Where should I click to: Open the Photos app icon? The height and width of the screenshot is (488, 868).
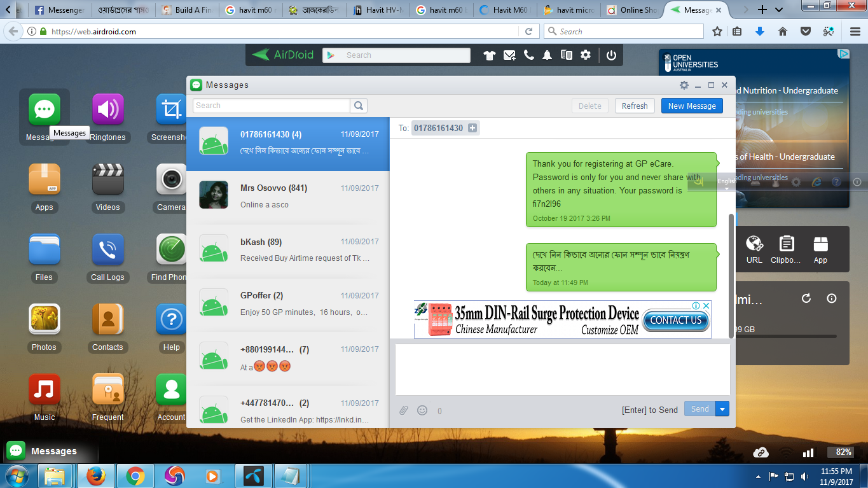[x=44, y=319]
